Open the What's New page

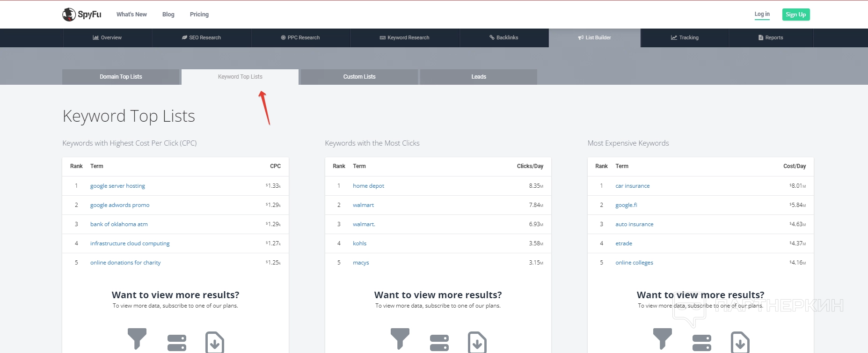[x=131, y=15]
